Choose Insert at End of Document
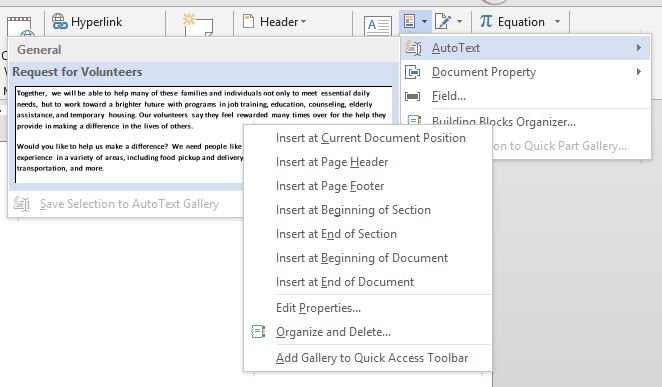 (345, 282)
